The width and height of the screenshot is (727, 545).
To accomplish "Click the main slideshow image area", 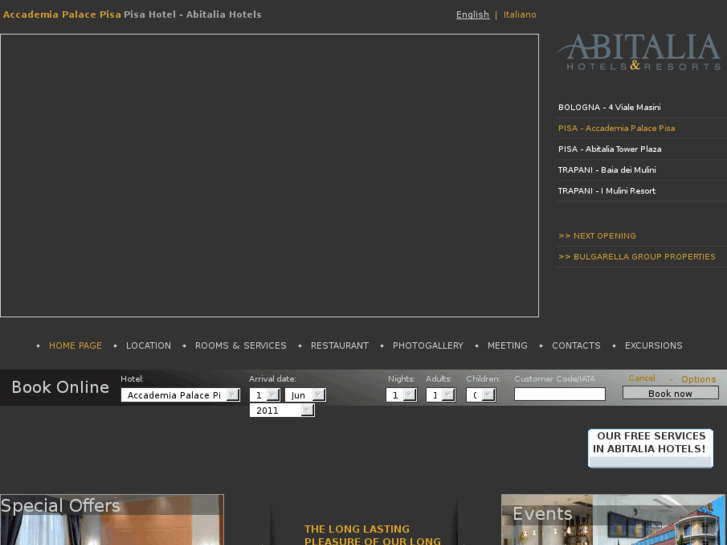I will pyautogui.click(x=269, y=175).
